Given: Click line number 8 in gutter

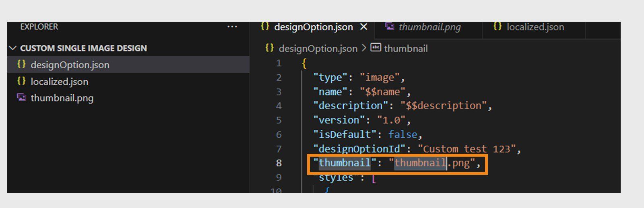Looking at the screenshot, I should [279, 163].
